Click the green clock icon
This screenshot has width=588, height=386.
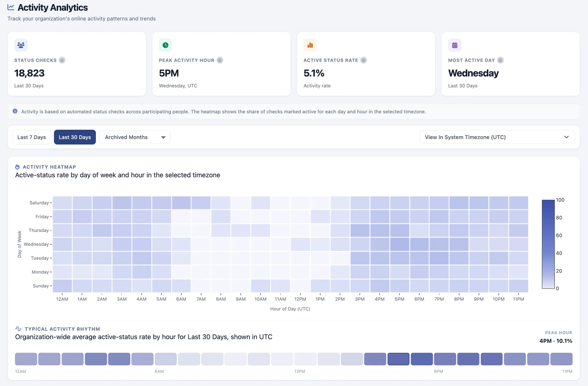165,45
